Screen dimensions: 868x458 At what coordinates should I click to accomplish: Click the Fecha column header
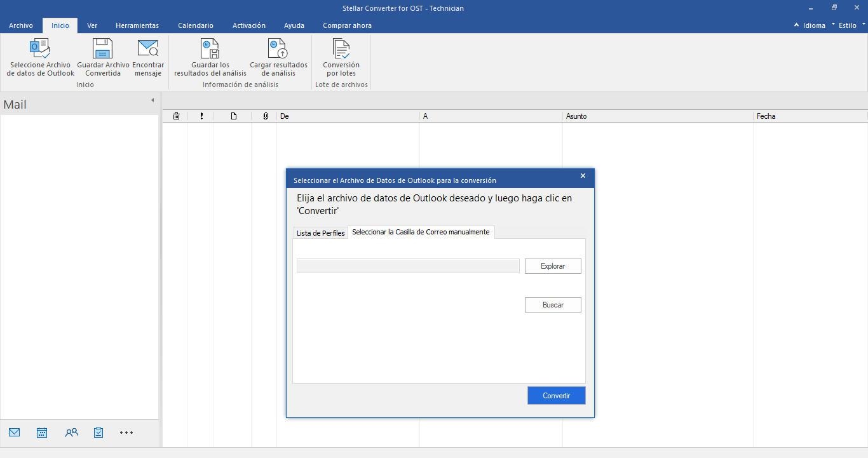pos(810,116)
